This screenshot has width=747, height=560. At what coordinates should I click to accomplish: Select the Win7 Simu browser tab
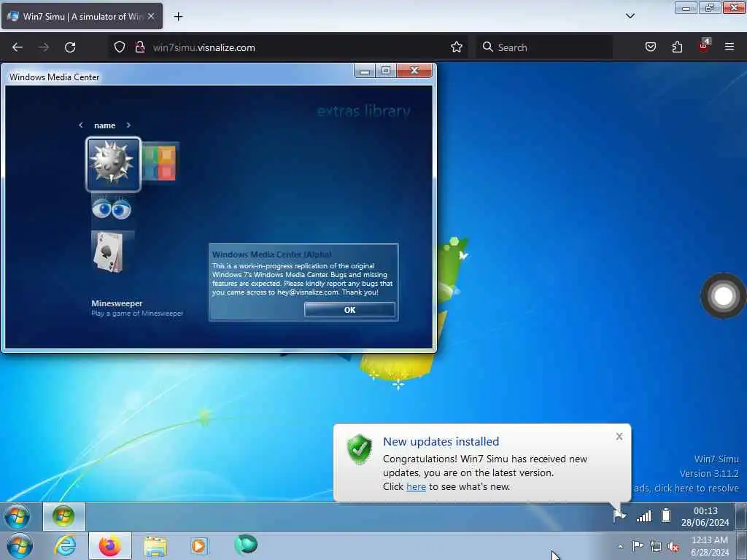[x=82, y=16]
